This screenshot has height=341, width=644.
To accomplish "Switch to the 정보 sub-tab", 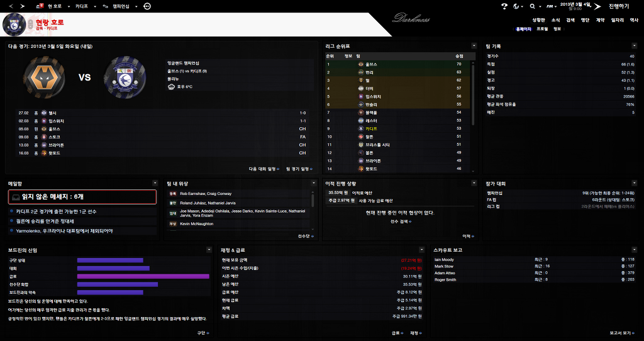I will click(x=557, y=29).
